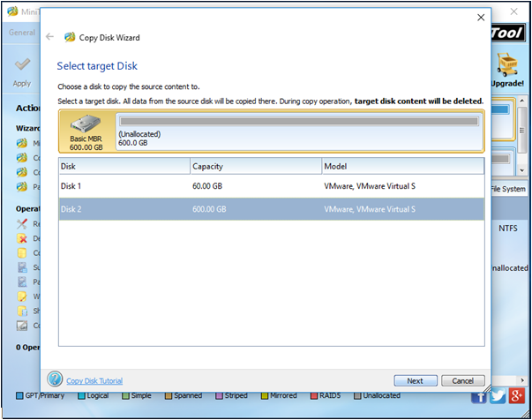
Task: Click horizontal scroll right arrow in main window
Action: 522,380
